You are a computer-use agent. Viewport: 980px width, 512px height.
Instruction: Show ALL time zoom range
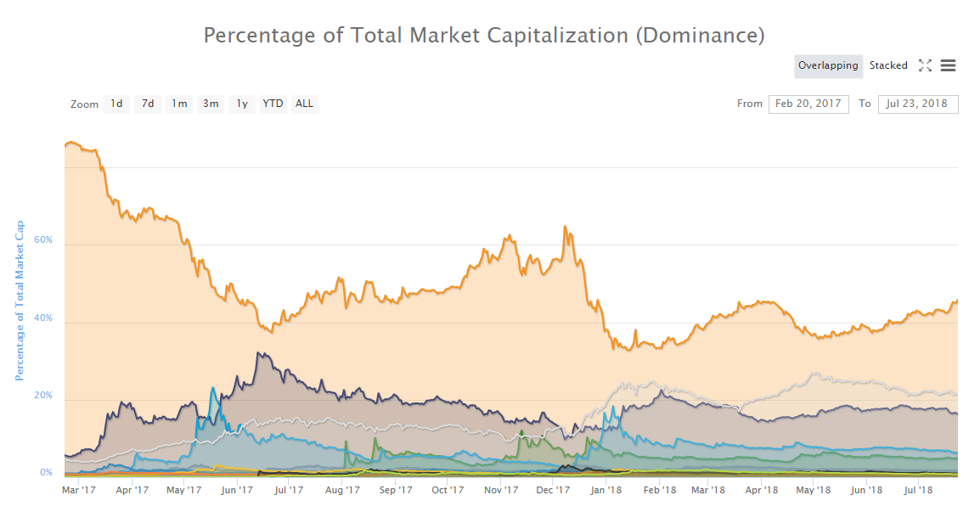pyautogui.click(x=304, y=104)
